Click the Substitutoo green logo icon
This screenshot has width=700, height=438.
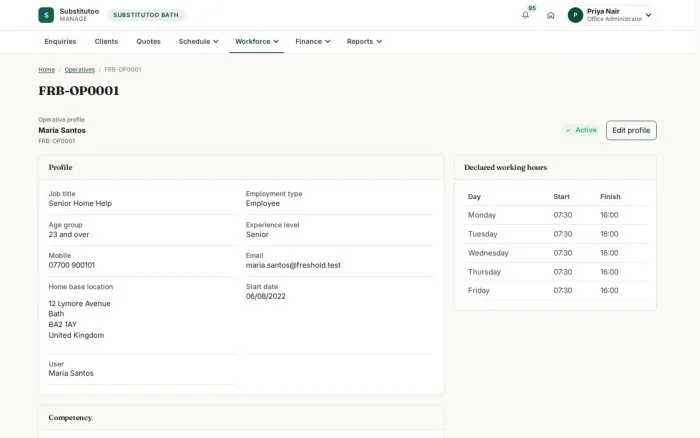pos(46,15)
